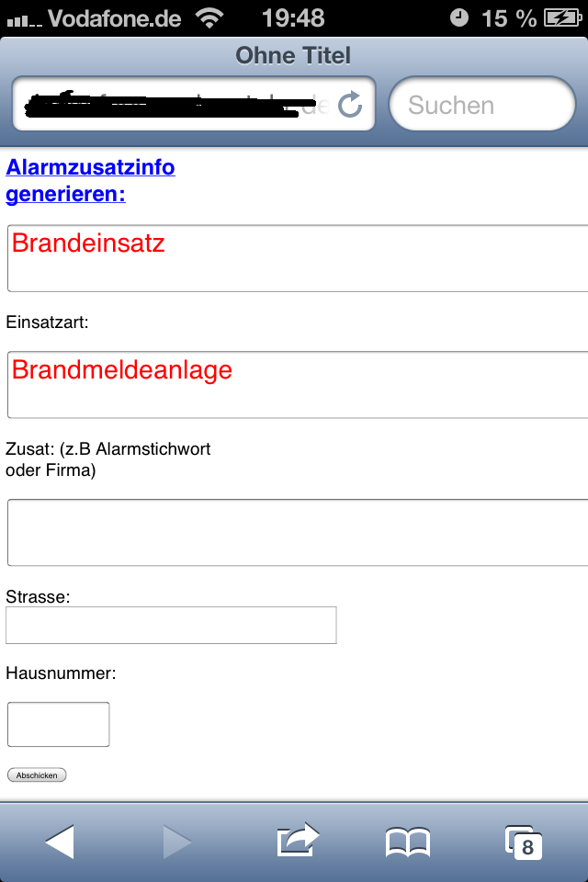Tap the redacted URL address bar

[x=179, y=105]
